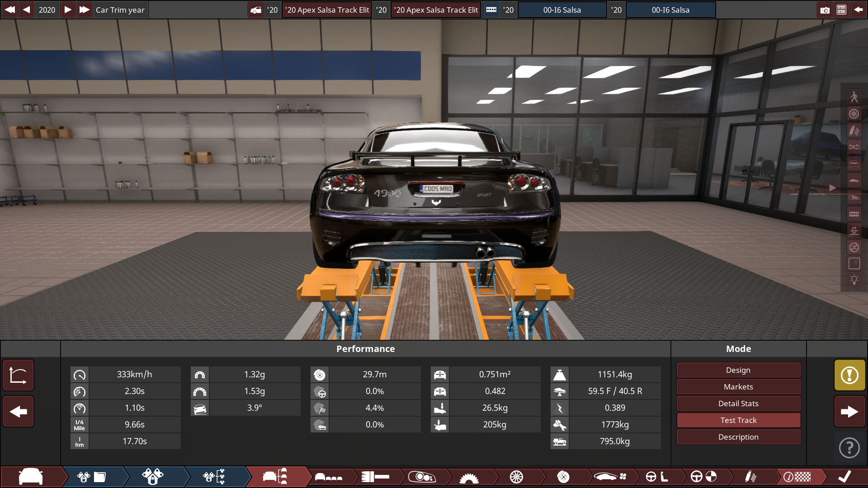Switch to Markets mode

click(x=738, y=386)
